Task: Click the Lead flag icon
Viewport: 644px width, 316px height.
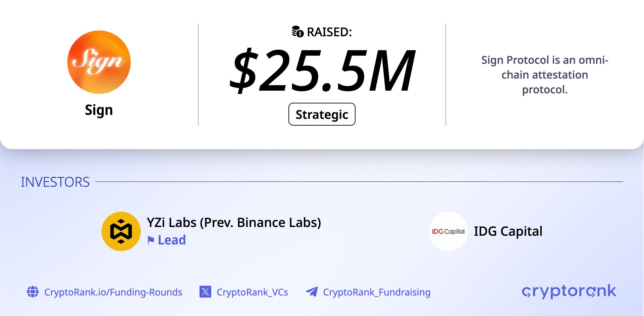Action: click(151, 240)
